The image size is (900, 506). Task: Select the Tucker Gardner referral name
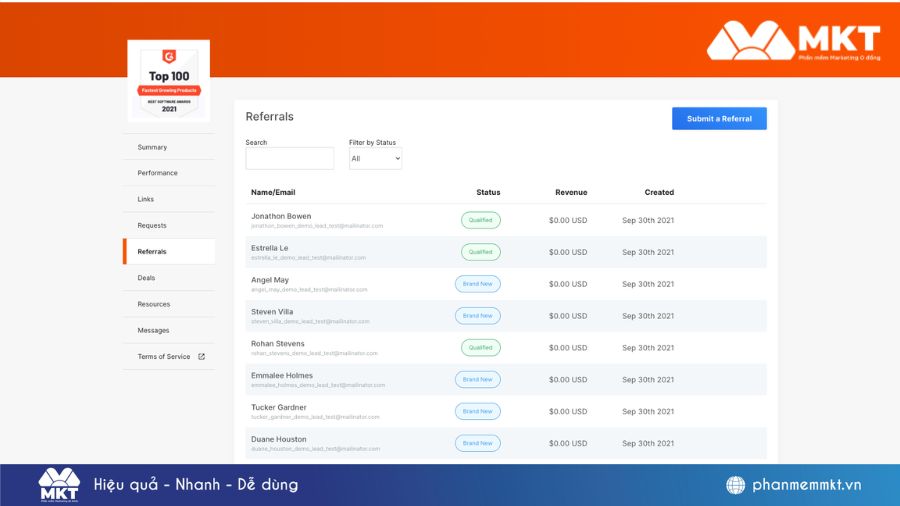[x=279, y=407]
